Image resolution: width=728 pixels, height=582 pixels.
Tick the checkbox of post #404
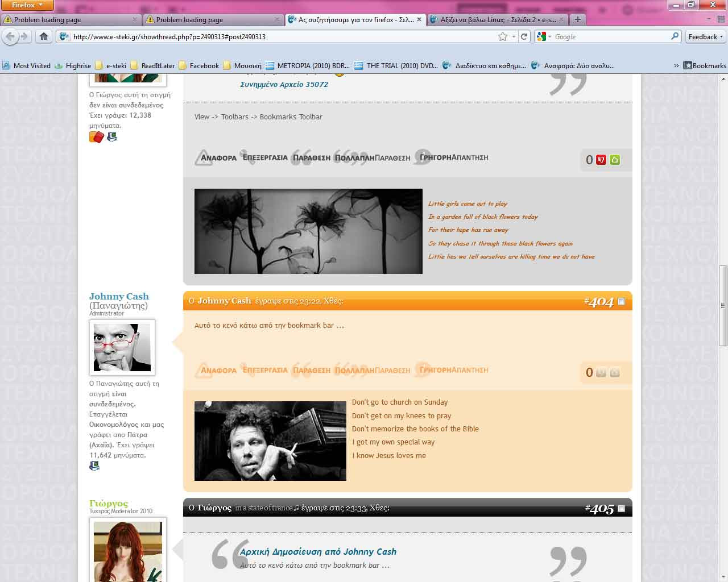(622, 302)
